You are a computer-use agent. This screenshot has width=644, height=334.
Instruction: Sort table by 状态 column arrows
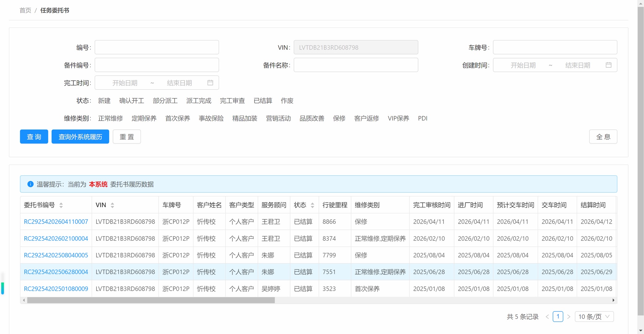(x=312, y=205)
